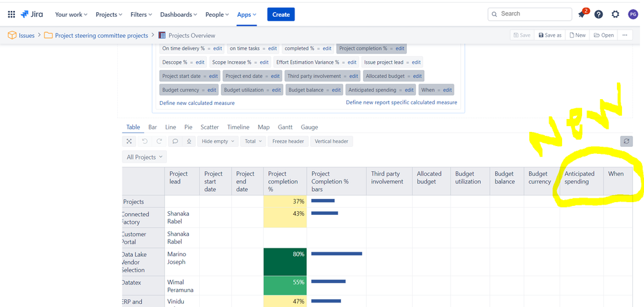Select the Anticipated spending column header
The width and height of the screenshot is (644, 307).
(581, 181)
